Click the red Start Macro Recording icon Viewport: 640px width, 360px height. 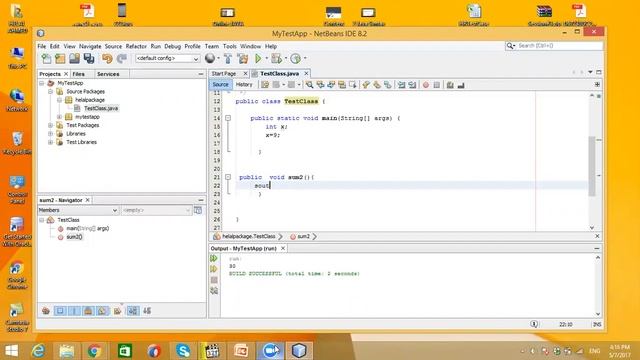point(426,84)
